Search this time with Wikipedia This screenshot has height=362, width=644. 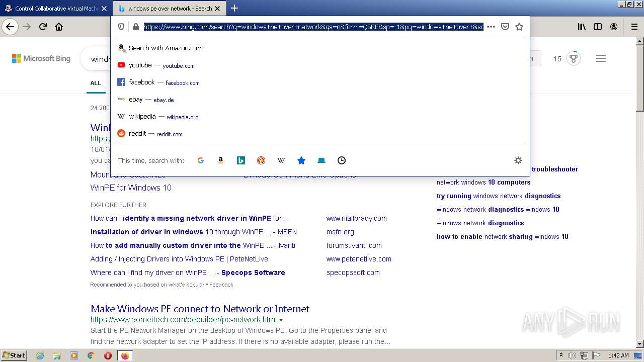281,160
